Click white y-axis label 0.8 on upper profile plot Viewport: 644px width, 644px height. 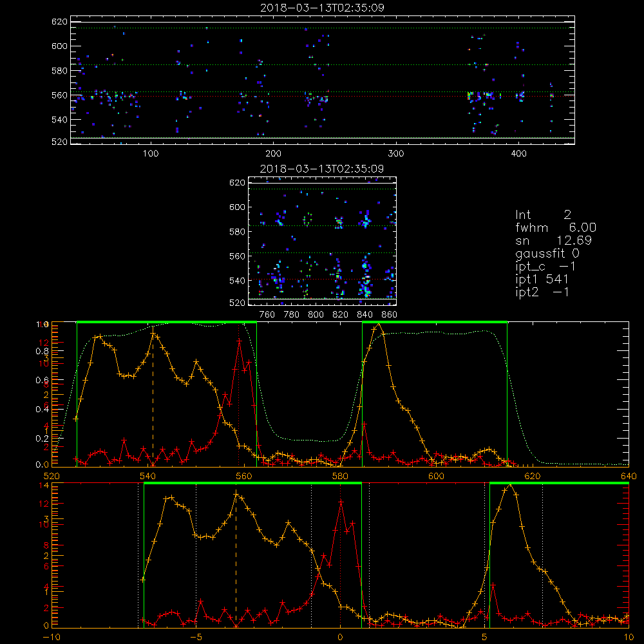click(x=43, y=351)
